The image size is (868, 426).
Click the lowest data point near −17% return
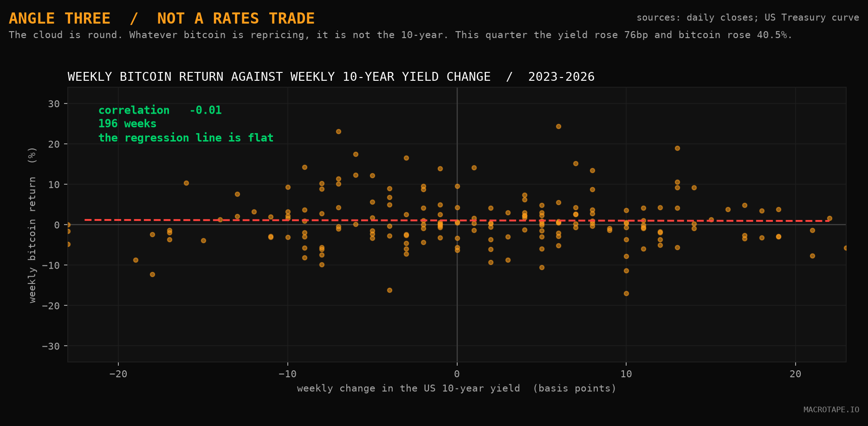point(626,293)
